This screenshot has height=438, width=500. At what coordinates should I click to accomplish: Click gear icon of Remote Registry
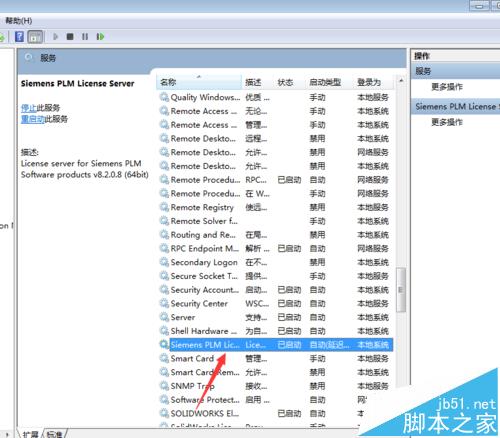[164, 207]
